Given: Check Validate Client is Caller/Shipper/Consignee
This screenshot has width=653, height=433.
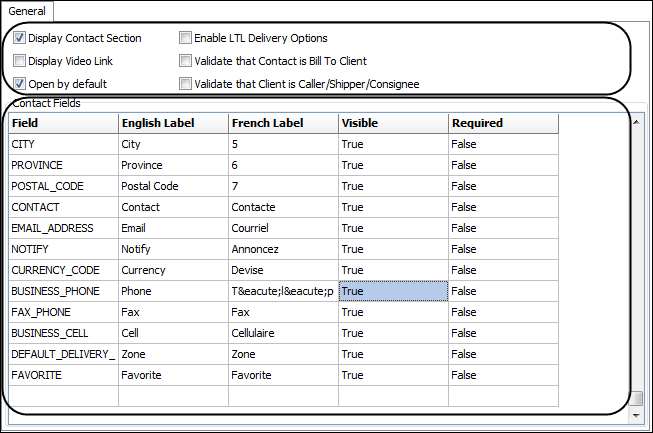Looking at the screenshot, I should tap(186, 84).
